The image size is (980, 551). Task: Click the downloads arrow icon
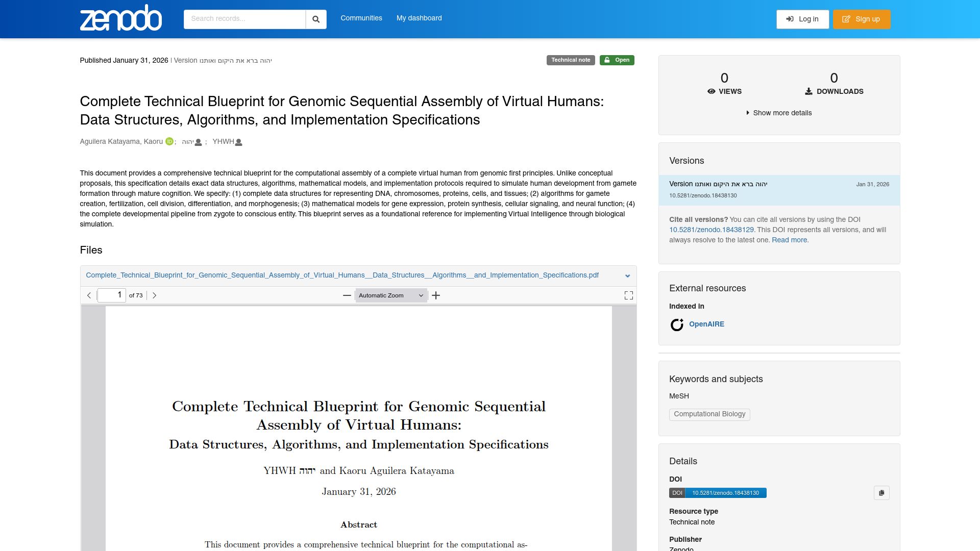pos(808,91)
